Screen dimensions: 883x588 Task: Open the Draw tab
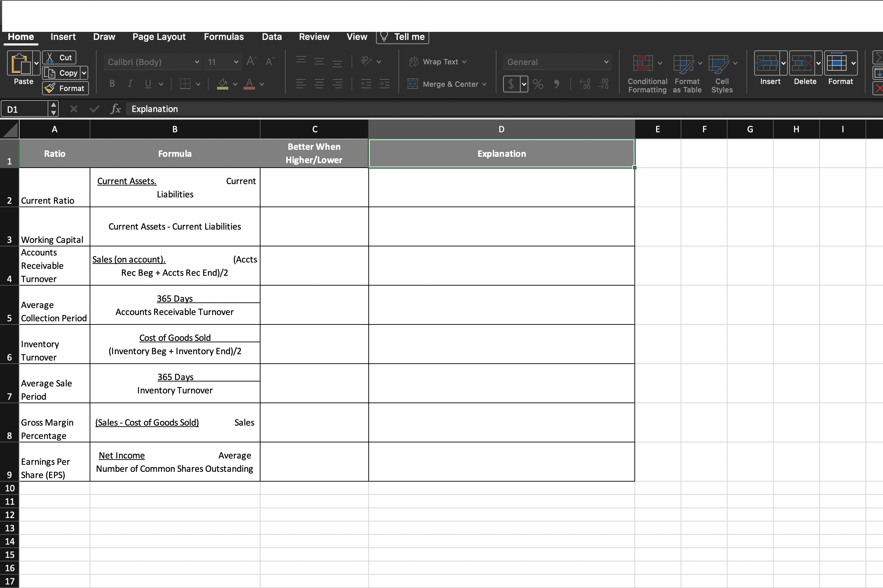tap(104, 36)
